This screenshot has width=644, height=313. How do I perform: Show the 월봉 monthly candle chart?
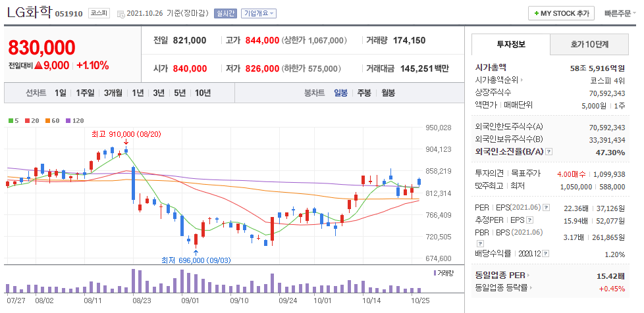[x=388, y=93]
